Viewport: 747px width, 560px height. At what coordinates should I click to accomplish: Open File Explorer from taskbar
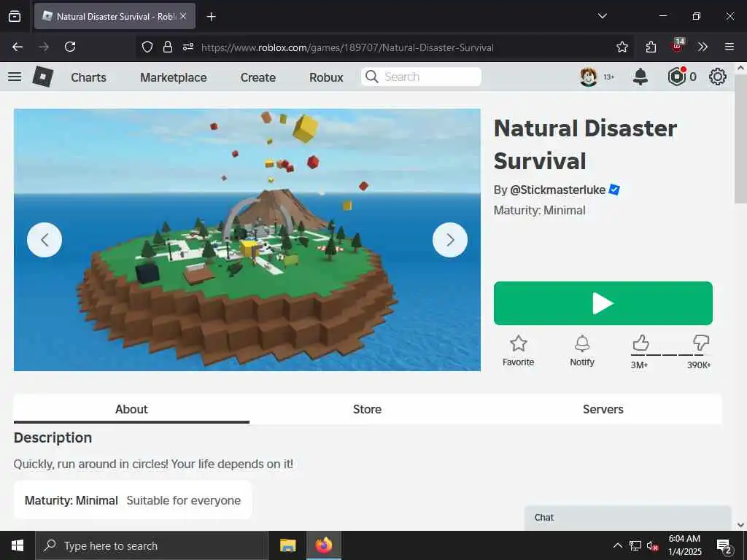tap(287, 545)
